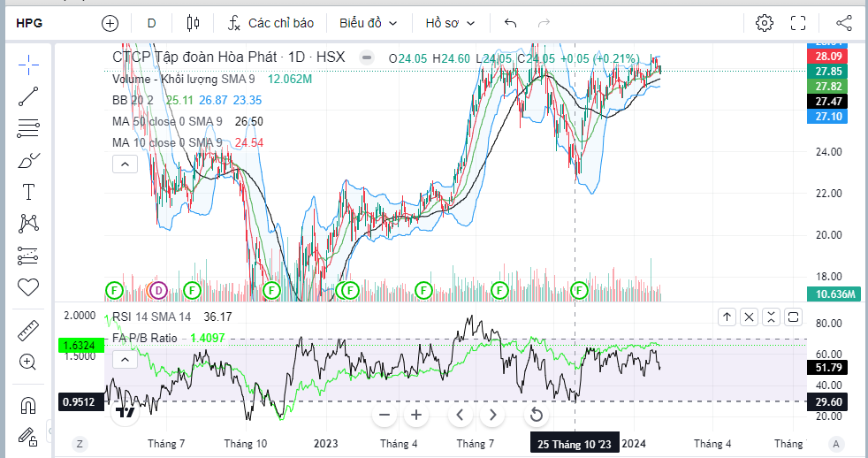The width and height of the screenshot is (868, 458).
Task: Click the 0.9512 left scale label
Action: click(x=81, y=402)
